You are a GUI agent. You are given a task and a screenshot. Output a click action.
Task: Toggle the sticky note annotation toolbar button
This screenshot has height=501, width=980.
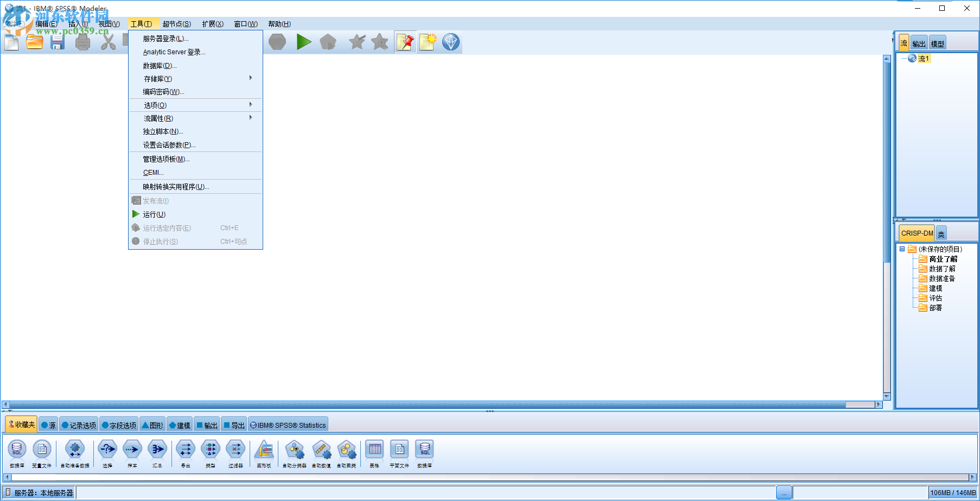click(x=405, y=42)
